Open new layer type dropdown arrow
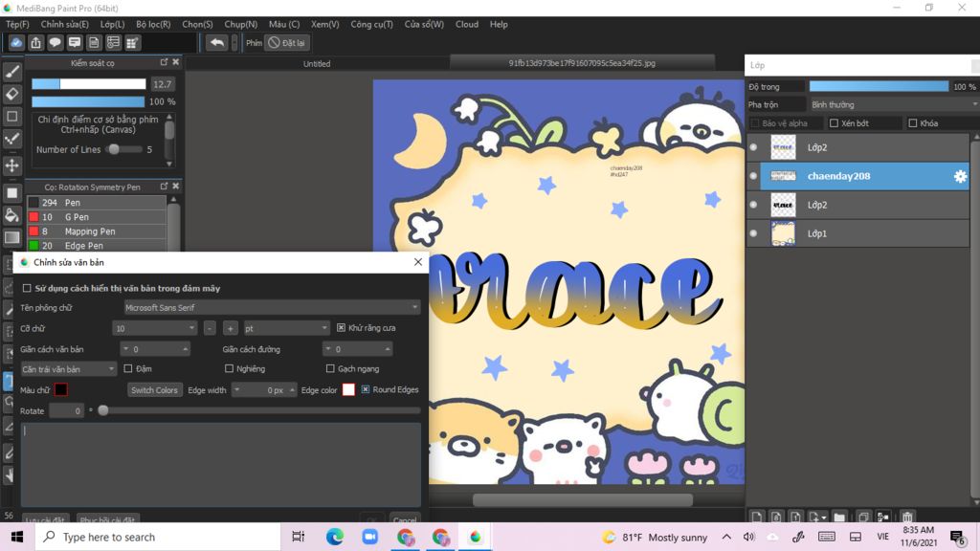 point(824,518)
